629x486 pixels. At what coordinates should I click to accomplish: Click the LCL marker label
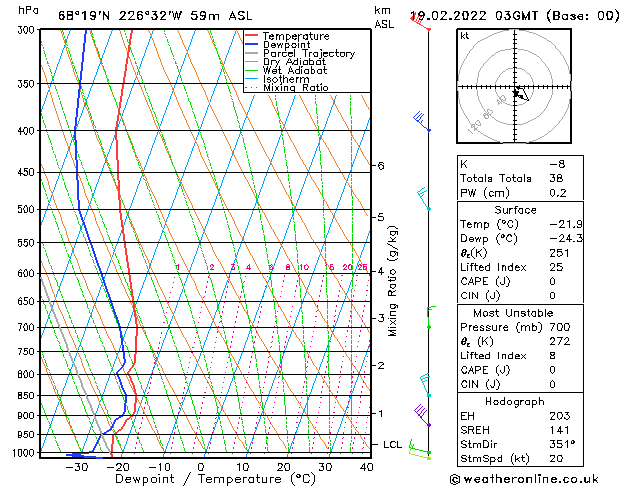[392, 445]
